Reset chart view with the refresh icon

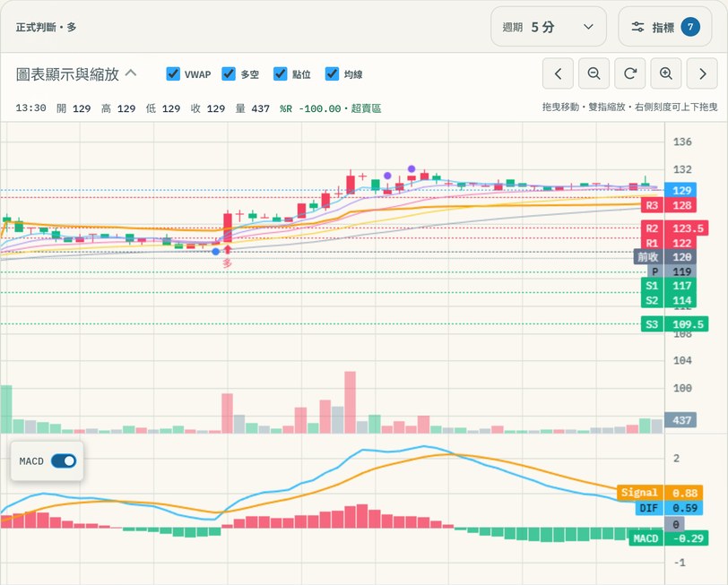tap(630, 73)
